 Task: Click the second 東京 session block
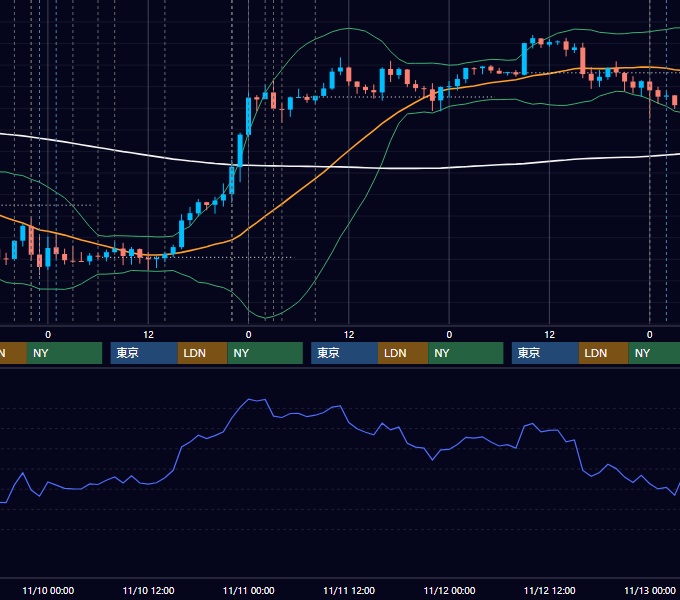click(x=344, y=353)
